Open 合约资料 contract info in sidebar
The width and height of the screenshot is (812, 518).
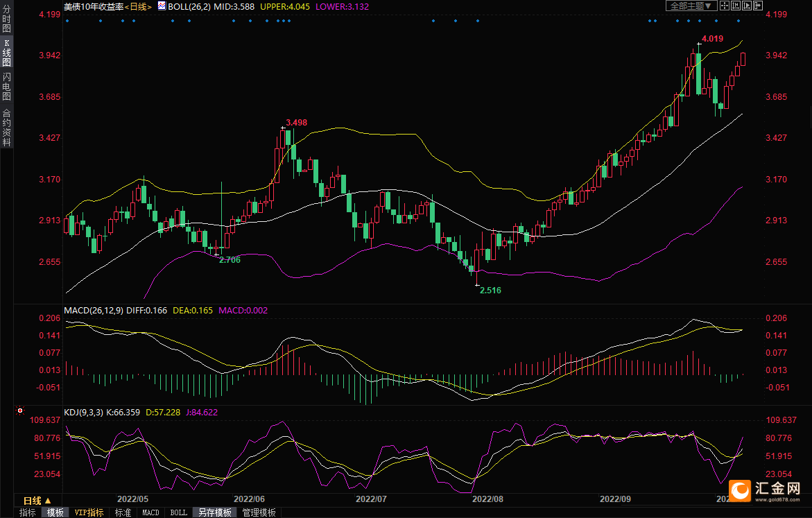(6, 127)
